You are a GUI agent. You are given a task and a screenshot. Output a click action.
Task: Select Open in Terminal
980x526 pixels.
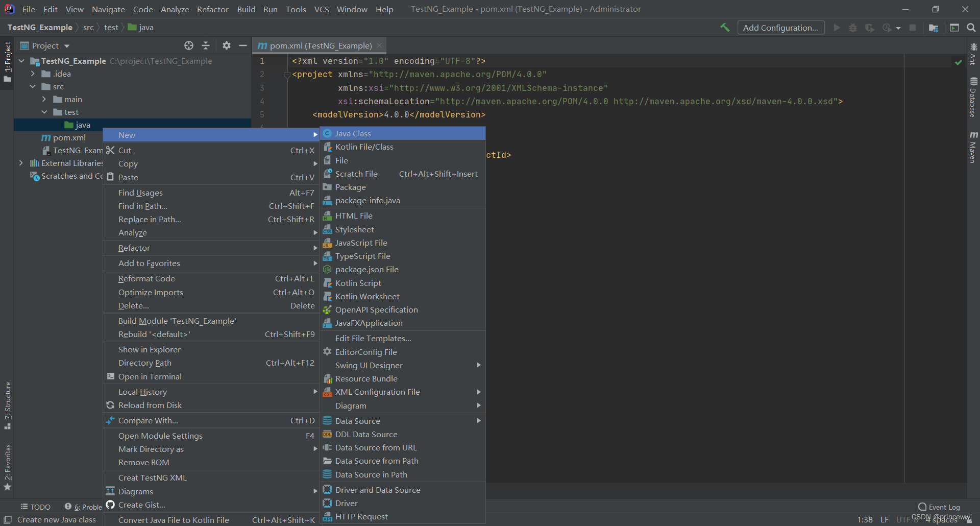tap(211, 376)
